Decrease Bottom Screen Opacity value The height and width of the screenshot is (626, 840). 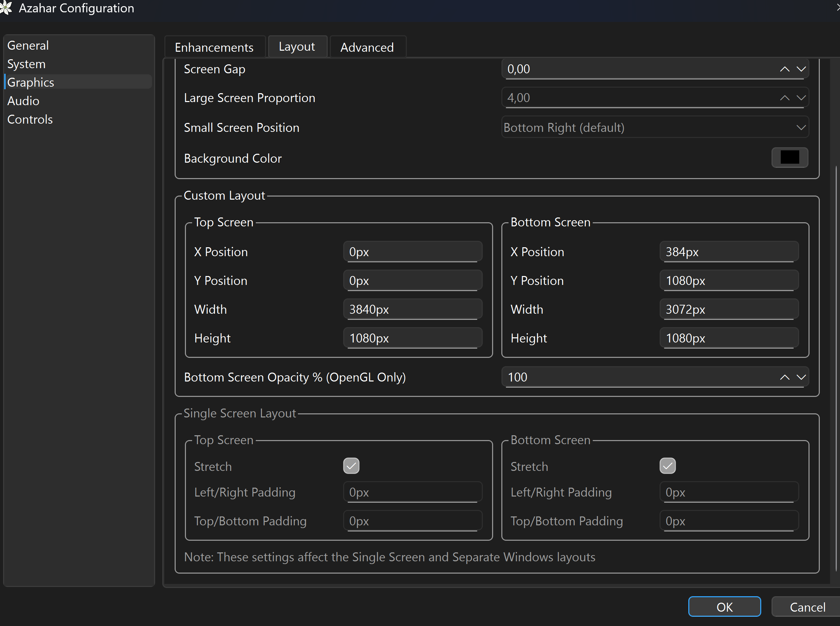(x=801, y=377)
